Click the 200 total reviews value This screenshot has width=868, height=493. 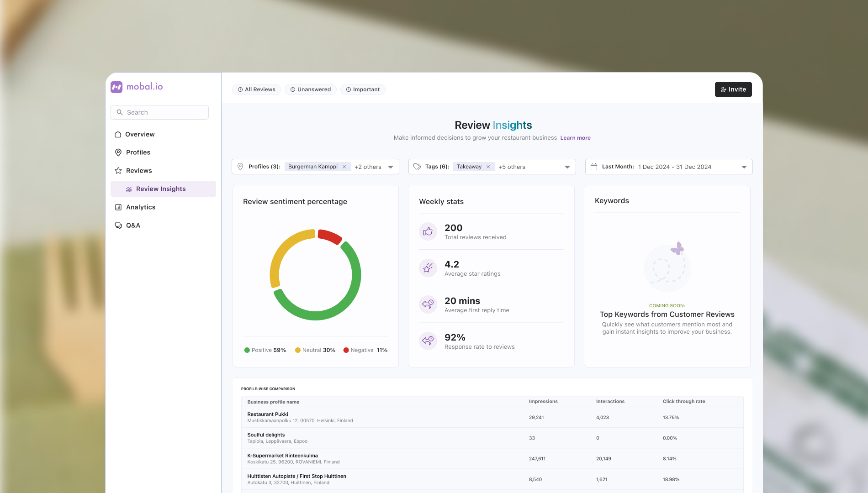pos(454,228)
